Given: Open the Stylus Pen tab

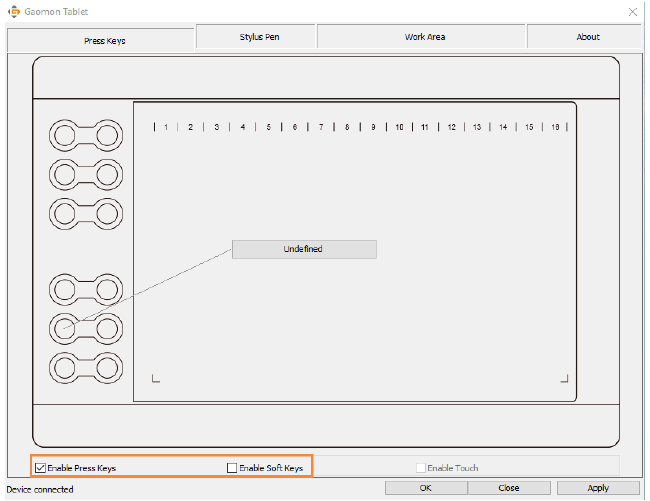Looking at the screenshot, I should click(256, 36).
